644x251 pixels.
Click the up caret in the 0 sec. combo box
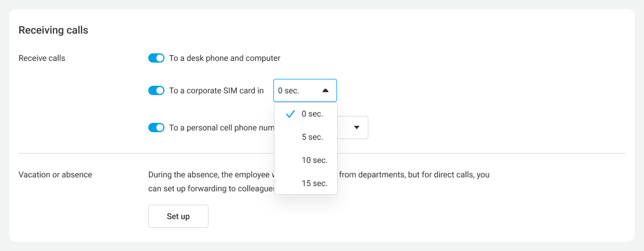325,90
